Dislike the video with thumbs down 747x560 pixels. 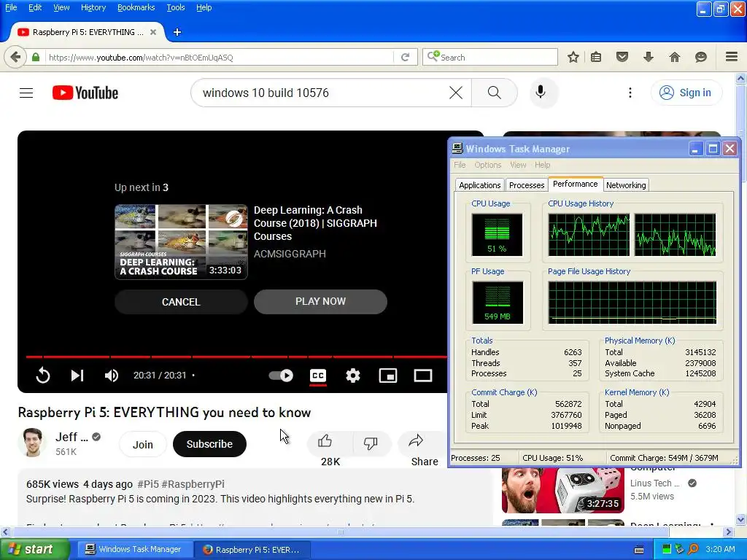371,443
